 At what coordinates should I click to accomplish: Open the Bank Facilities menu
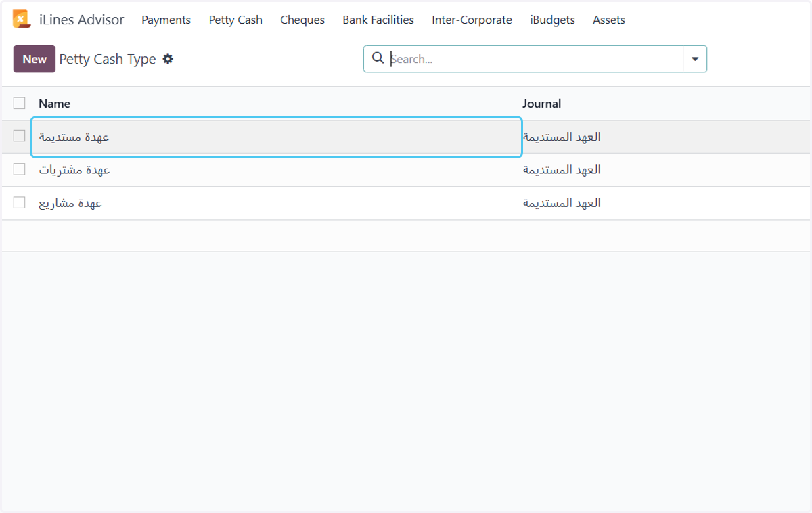(378, 20)
